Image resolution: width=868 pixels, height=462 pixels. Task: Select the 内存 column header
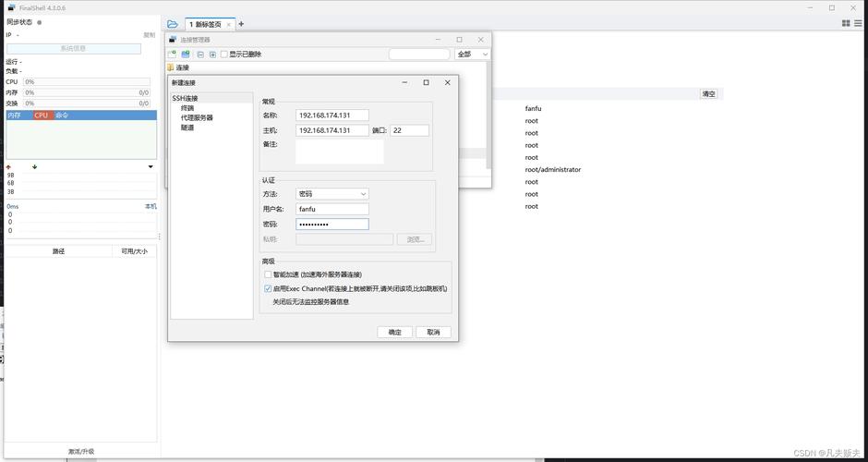pos(14,115)
